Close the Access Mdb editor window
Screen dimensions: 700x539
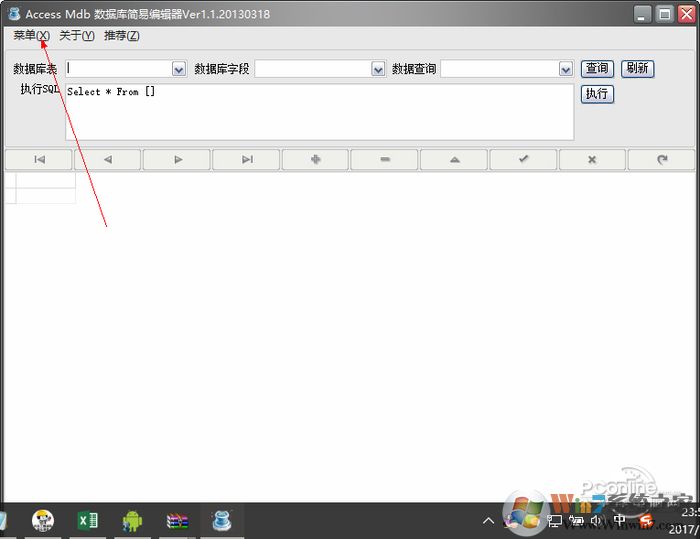(687, 14)
